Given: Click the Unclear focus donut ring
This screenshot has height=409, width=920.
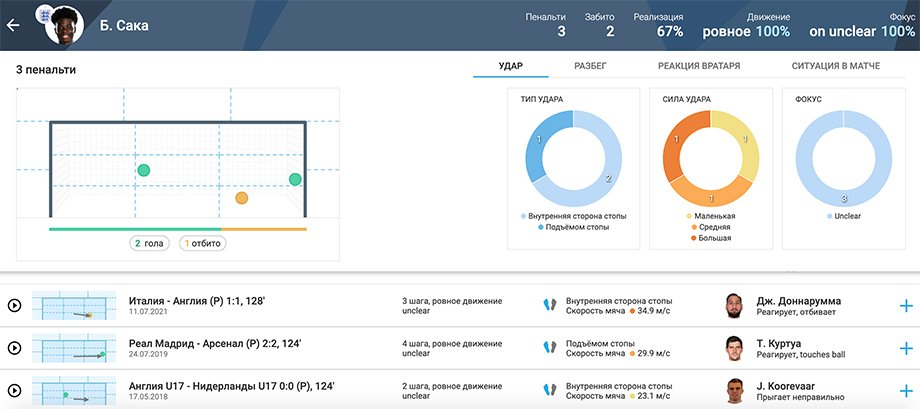Looking at the screenshot, I should point(844,200).
